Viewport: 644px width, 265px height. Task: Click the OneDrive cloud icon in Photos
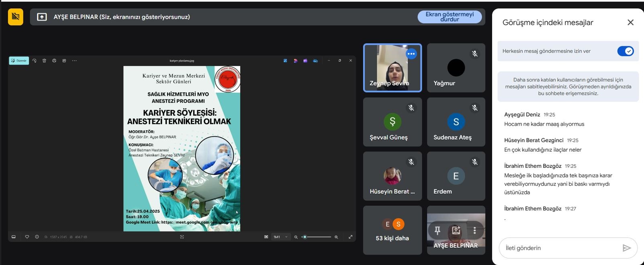coord(315,61)
